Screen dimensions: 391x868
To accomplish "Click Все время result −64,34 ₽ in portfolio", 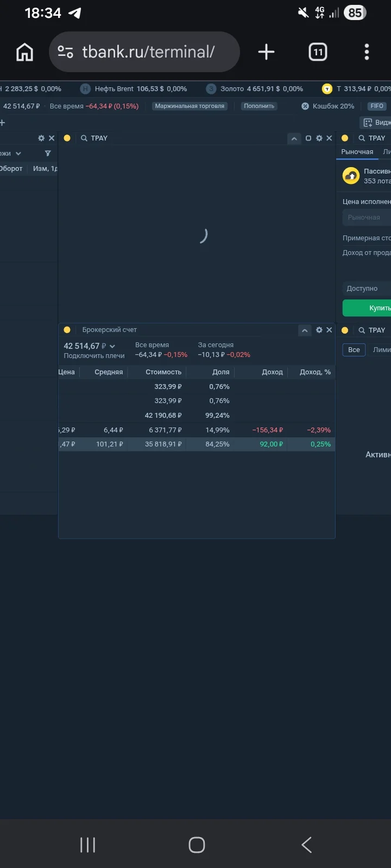I will click(x=161, y=355).
